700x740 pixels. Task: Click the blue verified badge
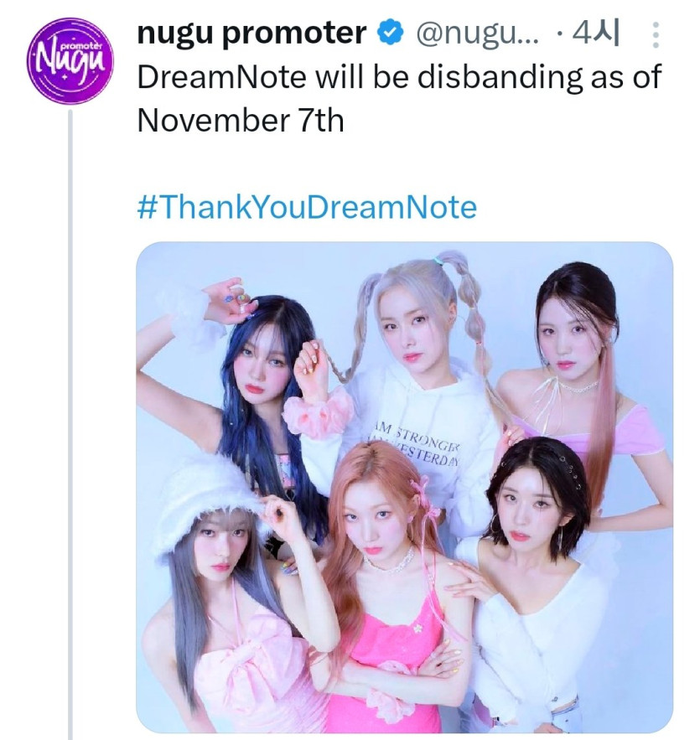coord(387,34)
